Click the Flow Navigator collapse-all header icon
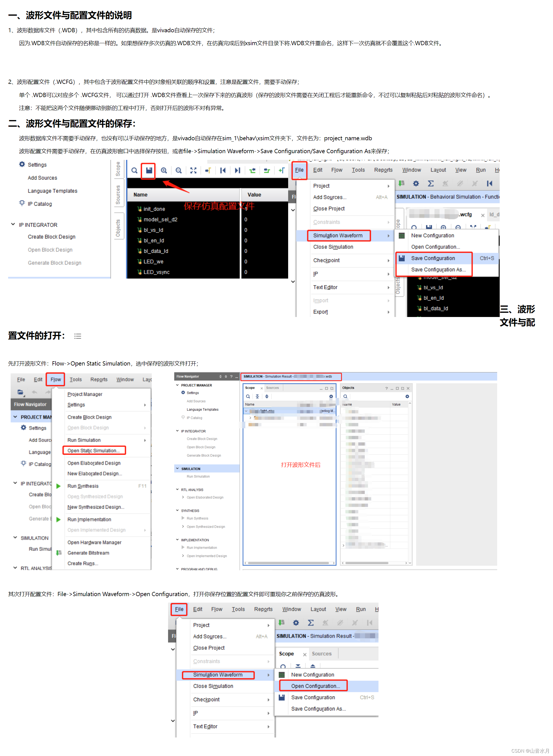 [220, 376]
